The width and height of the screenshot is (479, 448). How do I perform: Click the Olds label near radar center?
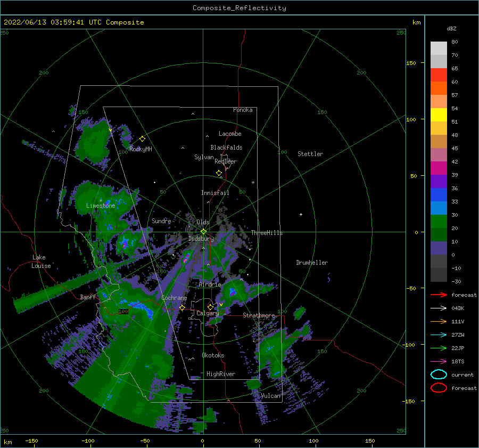203,222
